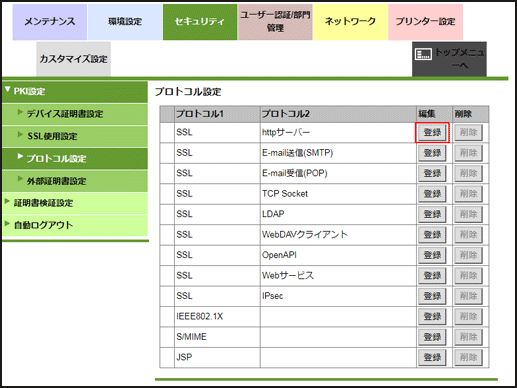Switch to the メンテナンス tab

tap(50, 22)
